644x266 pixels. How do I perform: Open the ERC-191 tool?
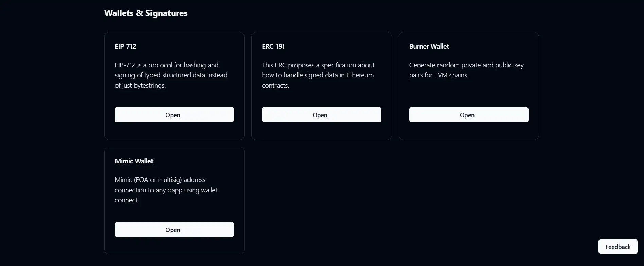[321, 115]
